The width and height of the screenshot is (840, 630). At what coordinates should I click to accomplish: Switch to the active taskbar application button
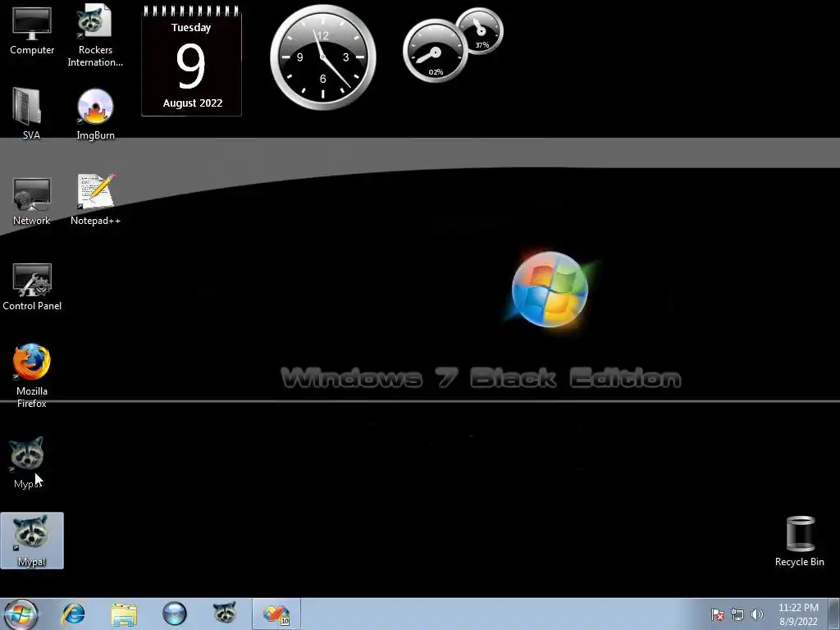(x=276, y=614)
